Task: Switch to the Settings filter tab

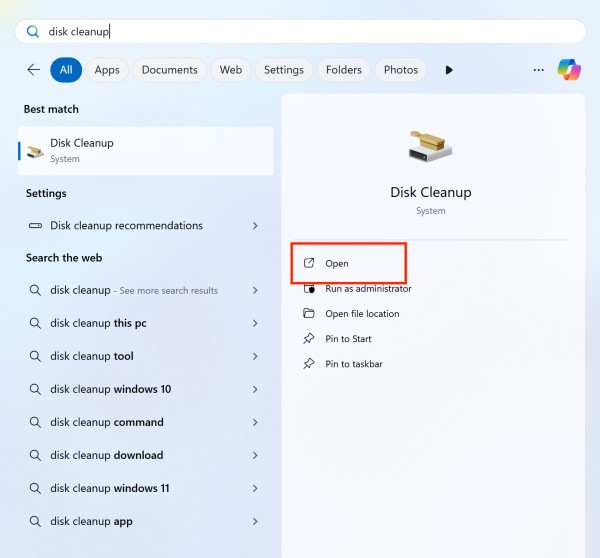Action: click(x=284, y=70)
